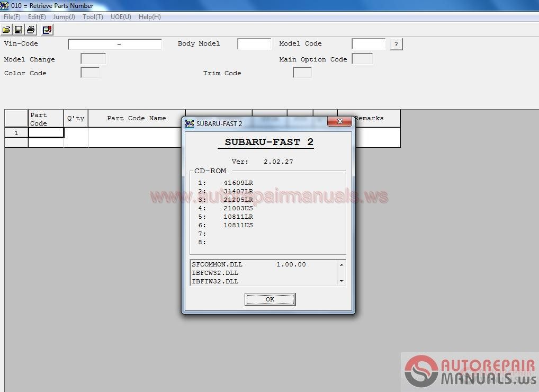Click the SUBARU-FAST 2 dialog title icon

[x=190, y=124]
